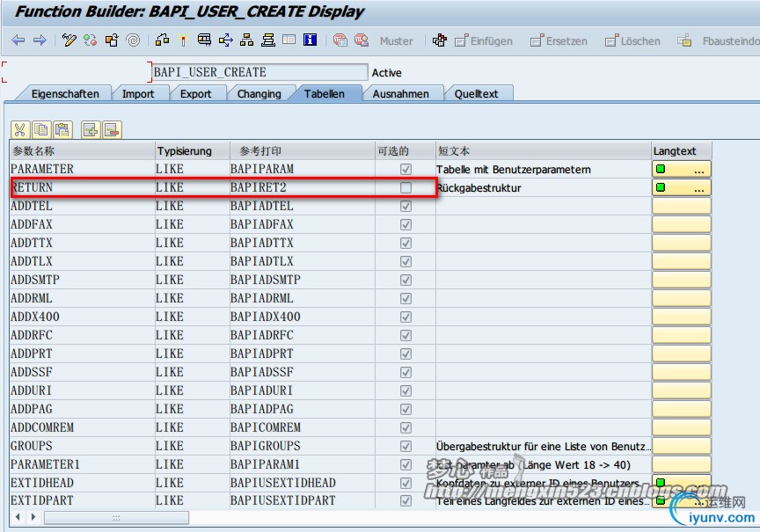
Task: Open the Changing tab
Action: 259,94
